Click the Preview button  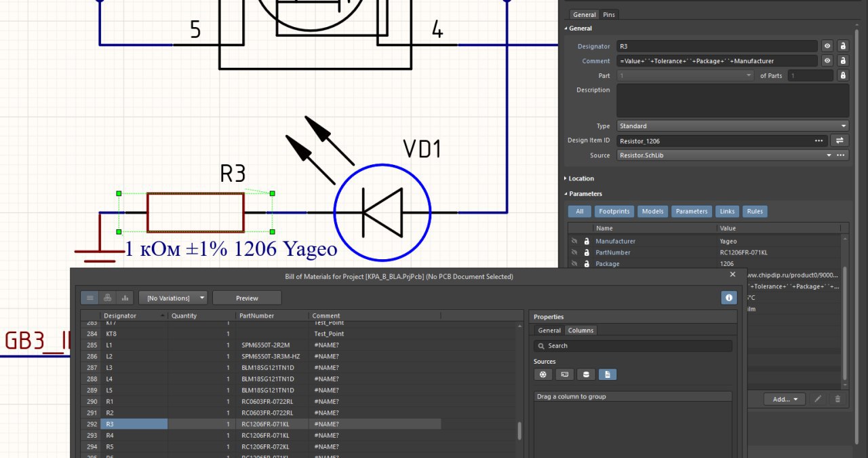(x=247, y=298)
